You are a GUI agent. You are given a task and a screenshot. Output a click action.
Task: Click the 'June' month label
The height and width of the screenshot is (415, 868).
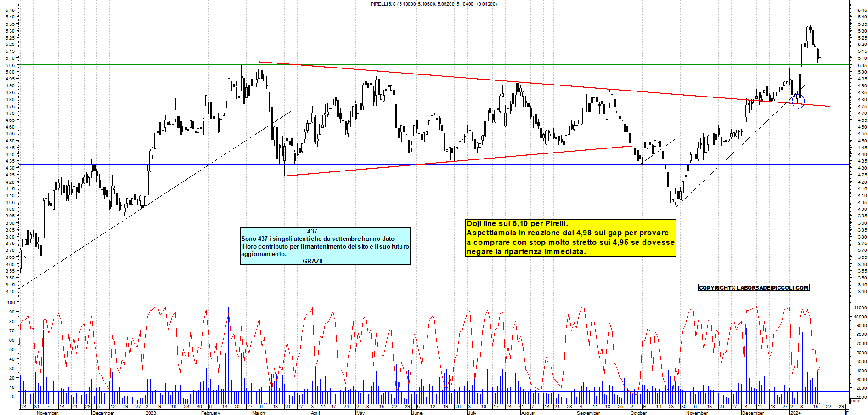417,413
